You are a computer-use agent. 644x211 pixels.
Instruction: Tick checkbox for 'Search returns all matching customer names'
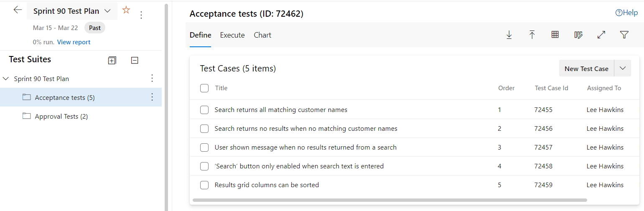[x=204, y=110]
